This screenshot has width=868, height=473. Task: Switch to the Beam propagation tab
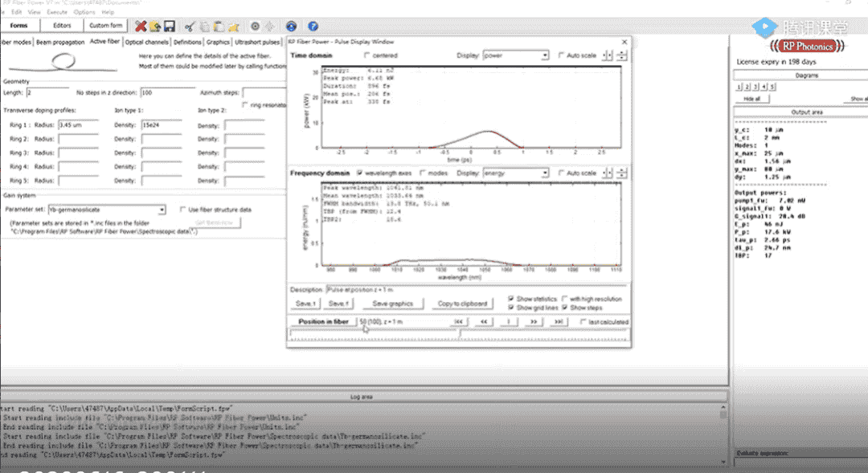tap(60, 42)
